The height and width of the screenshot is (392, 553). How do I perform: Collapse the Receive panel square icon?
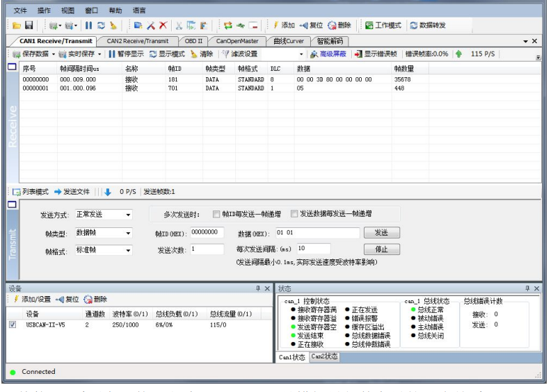click(12, 67)
